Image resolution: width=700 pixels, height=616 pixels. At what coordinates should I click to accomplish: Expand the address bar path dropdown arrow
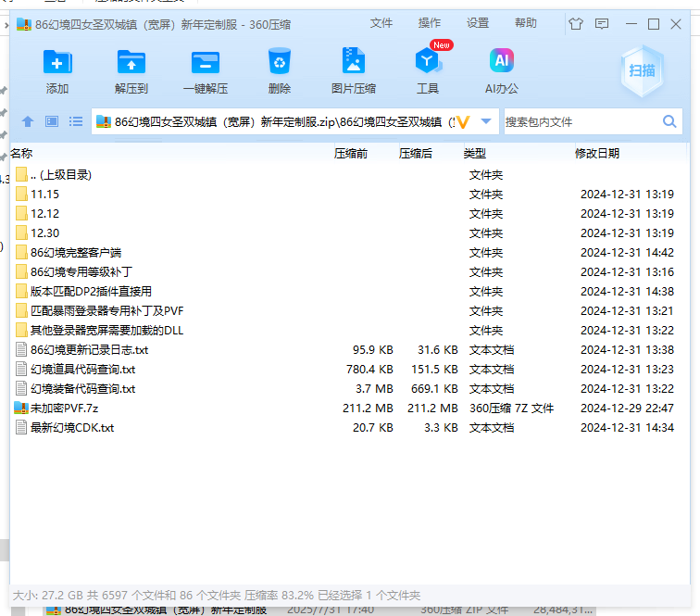click(x=486, y=121)
